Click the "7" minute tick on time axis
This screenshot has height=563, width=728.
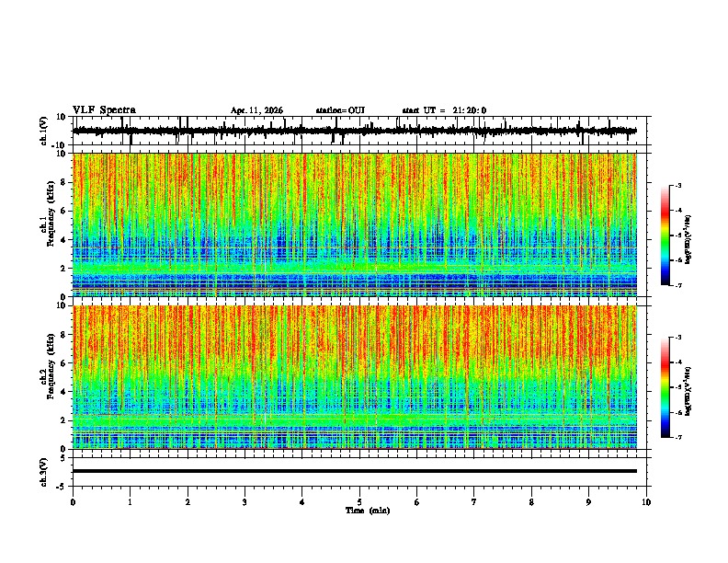click(x=474, y=502)
